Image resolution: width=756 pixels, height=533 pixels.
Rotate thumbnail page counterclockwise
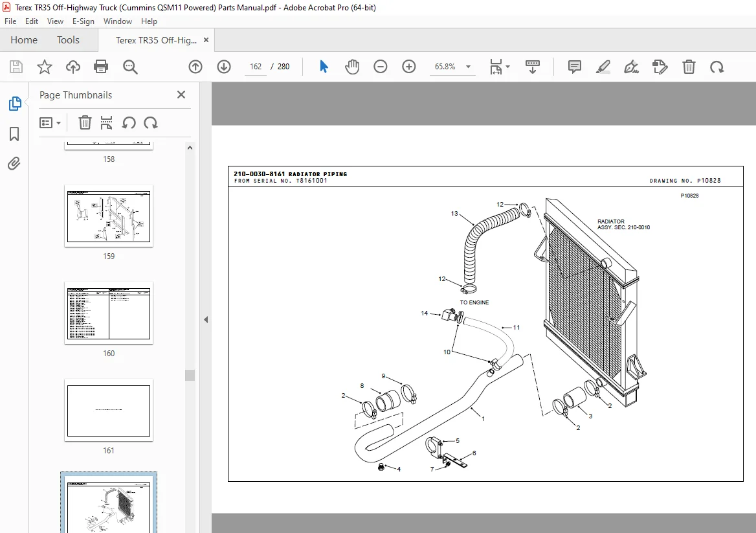[128, 122]
